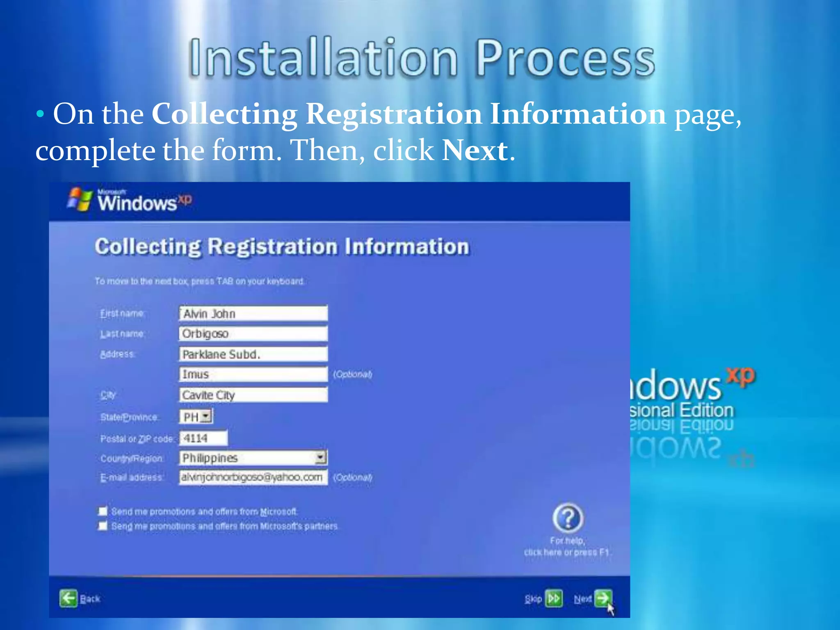Click the E-mail address input field

[253, 477]
